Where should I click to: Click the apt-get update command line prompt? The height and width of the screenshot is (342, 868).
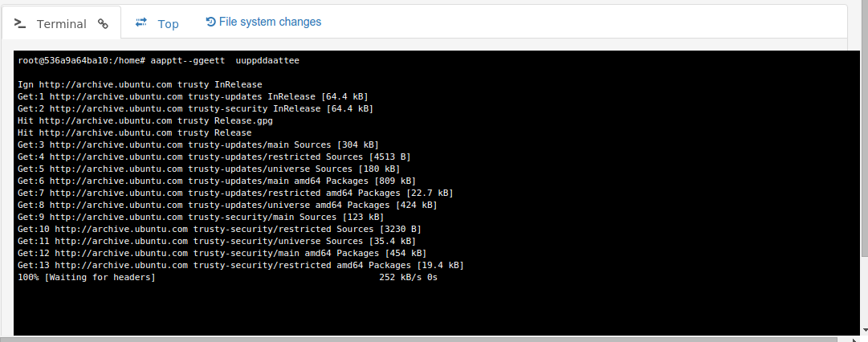point(158,60)
